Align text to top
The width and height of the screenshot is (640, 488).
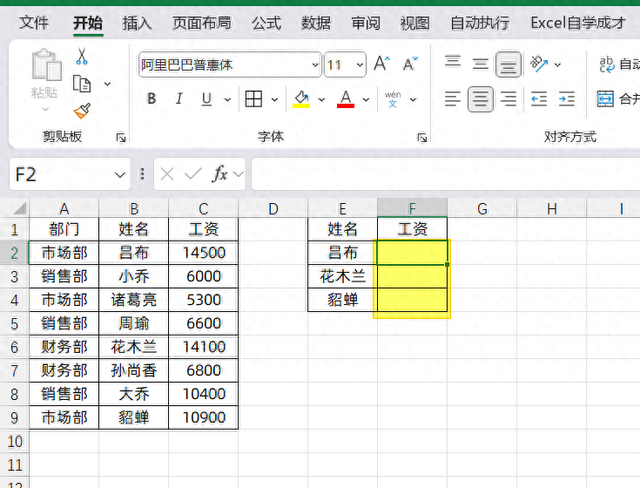tap(453, 62)
